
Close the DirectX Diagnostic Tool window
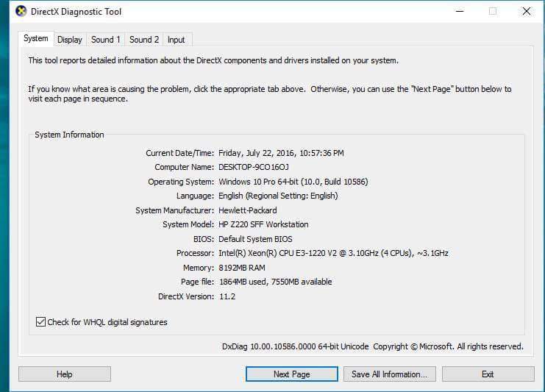click(x=527, y=11)
